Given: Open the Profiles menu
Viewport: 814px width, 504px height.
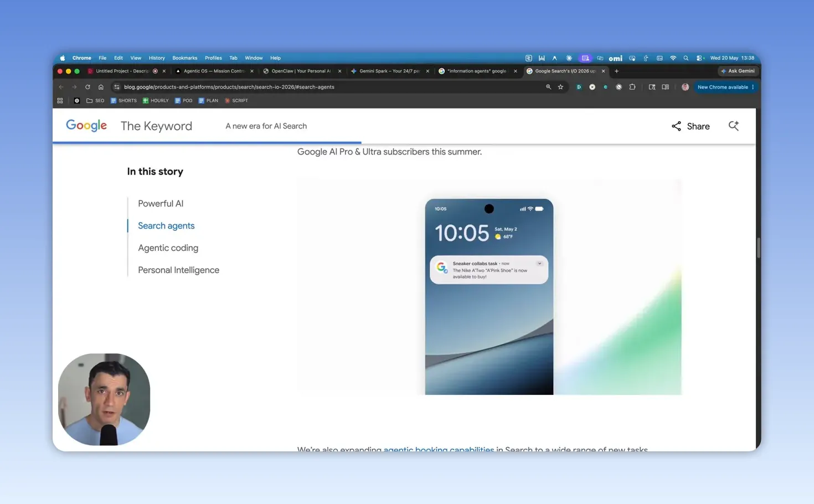Looking at the screenshot, I should (x=213, y=58).
